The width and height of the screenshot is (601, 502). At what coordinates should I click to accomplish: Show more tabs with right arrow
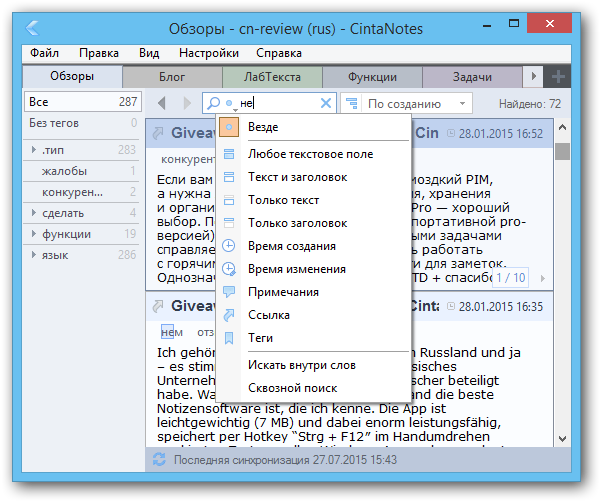tap(533, 77)
